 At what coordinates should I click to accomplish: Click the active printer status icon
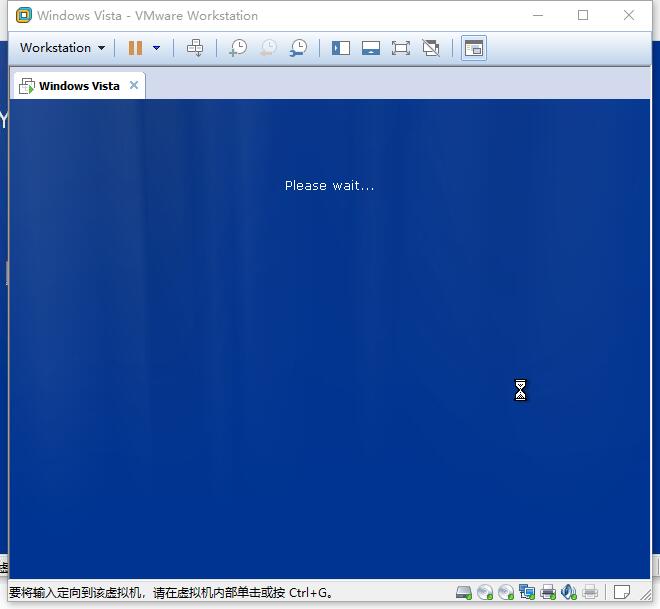click(x=548, y=593)
